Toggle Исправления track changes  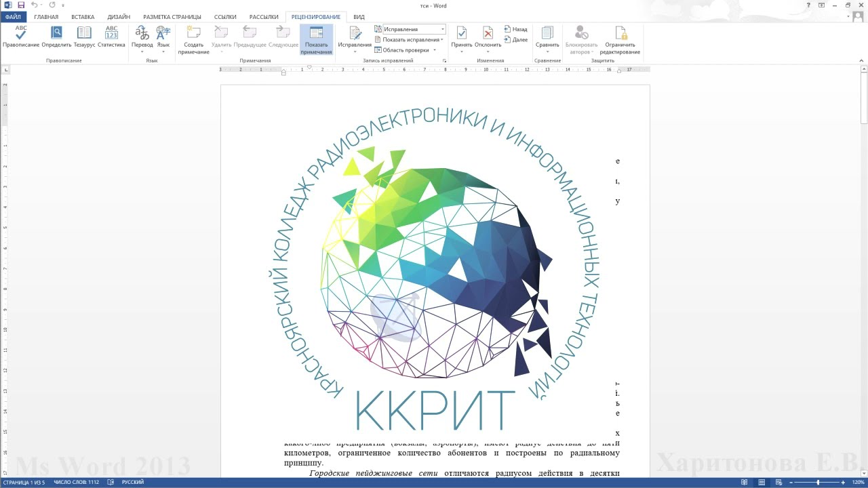pos(355,39)
